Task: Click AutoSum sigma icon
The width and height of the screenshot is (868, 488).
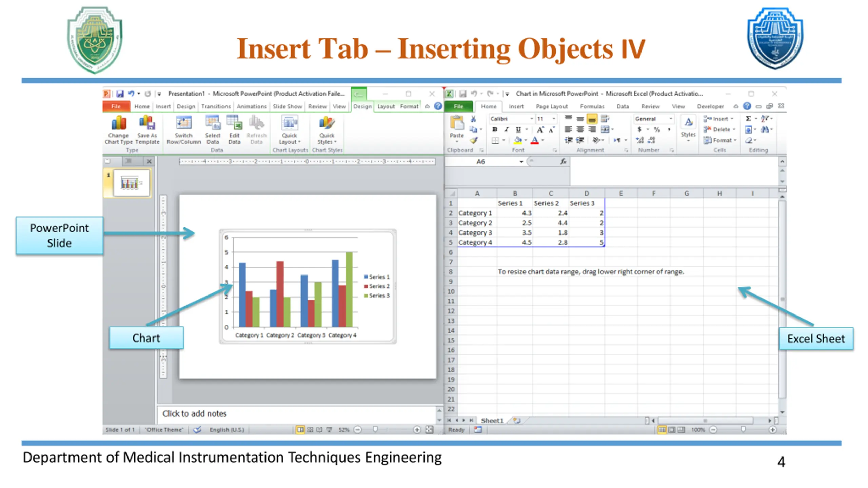Action: [x=748, y=119]
